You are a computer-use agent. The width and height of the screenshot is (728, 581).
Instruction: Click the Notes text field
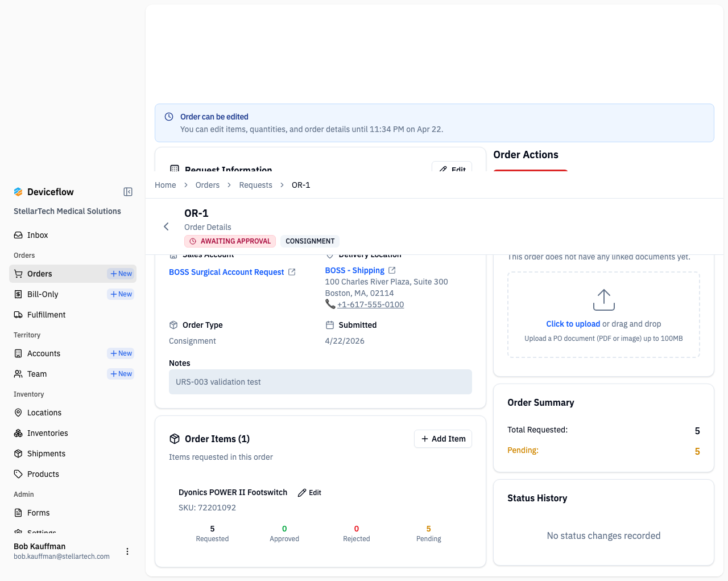point(320,382)
